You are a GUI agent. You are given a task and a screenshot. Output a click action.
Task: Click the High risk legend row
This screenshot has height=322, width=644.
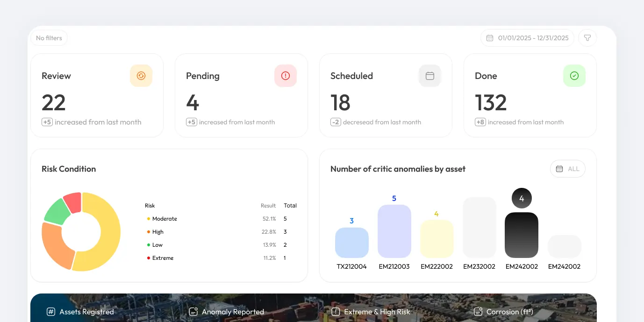(x=222, y=232)
